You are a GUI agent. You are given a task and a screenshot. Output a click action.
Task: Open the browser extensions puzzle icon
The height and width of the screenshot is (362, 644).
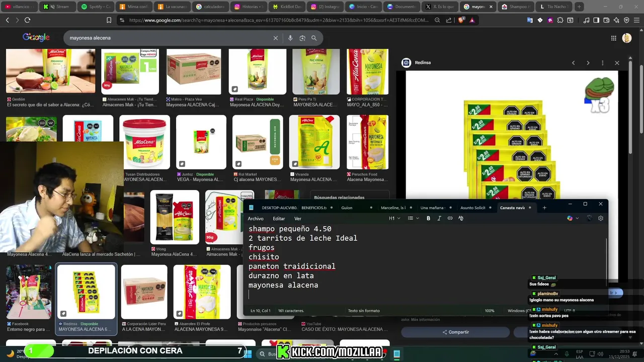coord(560,20)
